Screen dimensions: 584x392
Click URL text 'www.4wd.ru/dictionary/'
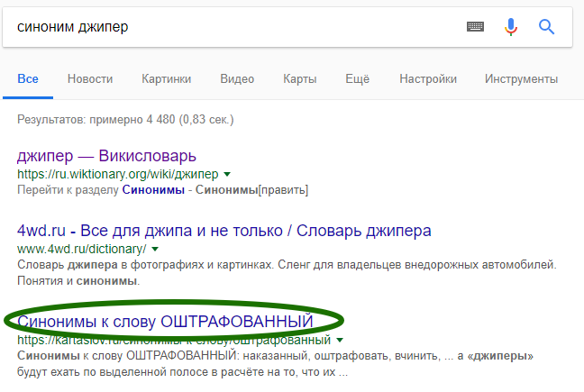tap(82, 249)
